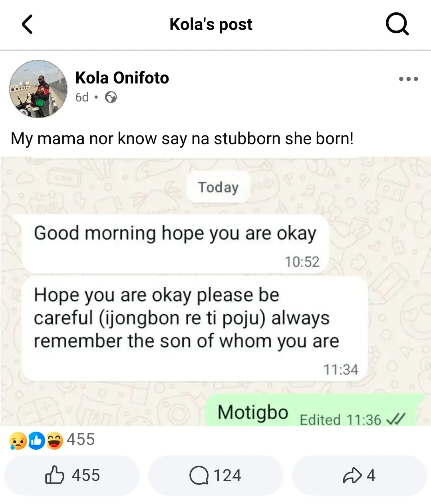
Task: Tap the back arrow icon
Action: pos(27,24)
